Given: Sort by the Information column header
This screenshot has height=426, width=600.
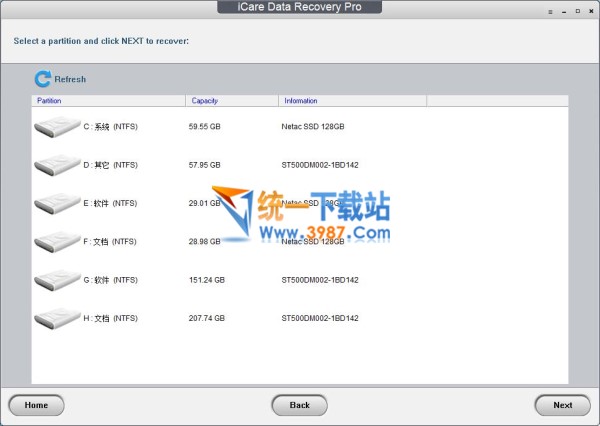Looking at the screenshot, I should [352, 101].
